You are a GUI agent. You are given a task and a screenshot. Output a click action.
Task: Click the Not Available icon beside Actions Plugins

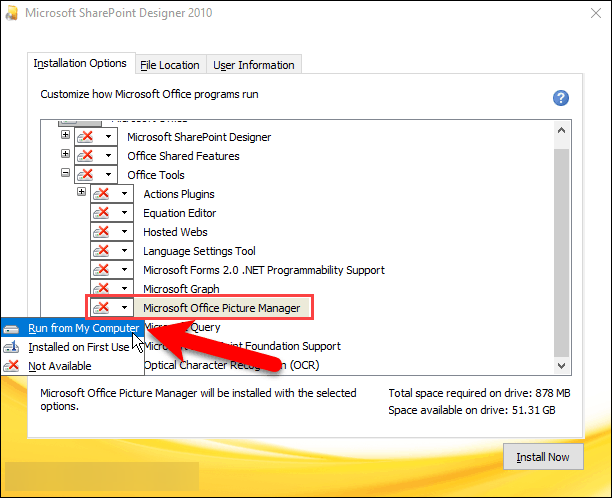pos(101,194)
